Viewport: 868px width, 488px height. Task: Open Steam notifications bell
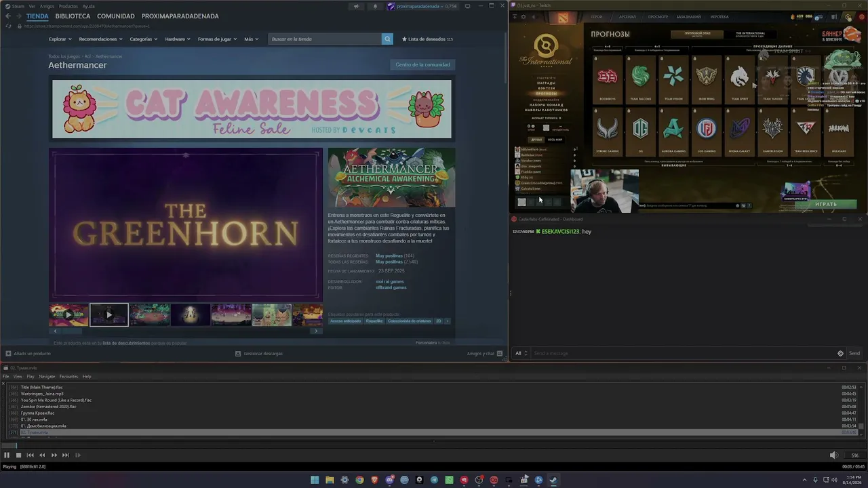[x=375, y=6]
